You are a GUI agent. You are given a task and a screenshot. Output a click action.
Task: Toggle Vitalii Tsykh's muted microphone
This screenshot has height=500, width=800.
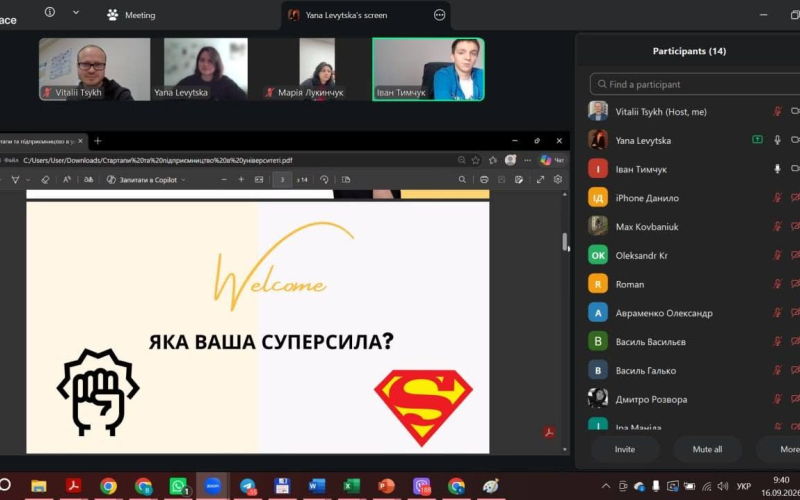[777, 111]
